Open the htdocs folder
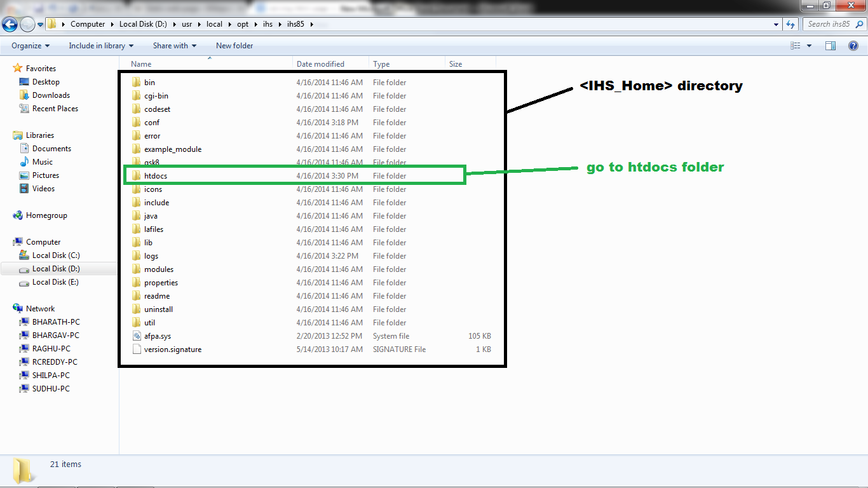868x488 pixels. pyautogui.click(x=154, y=175)
